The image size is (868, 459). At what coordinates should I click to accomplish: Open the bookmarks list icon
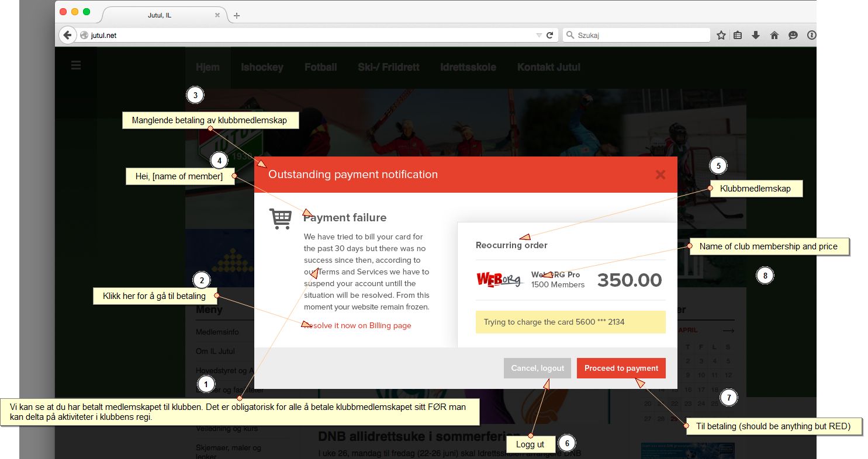738,36
